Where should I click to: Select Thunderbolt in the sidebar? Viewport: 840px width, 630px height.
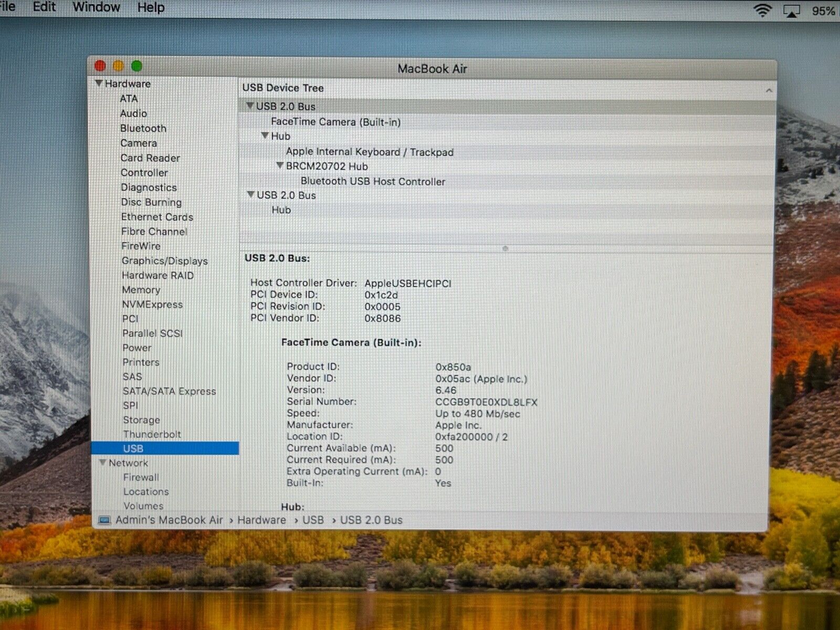(152, 434)
